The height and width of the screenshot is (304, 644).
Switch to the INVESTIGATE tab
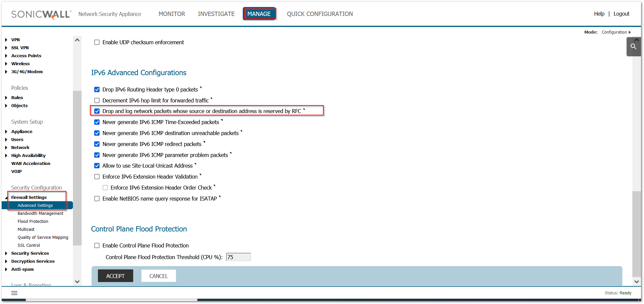216,14
